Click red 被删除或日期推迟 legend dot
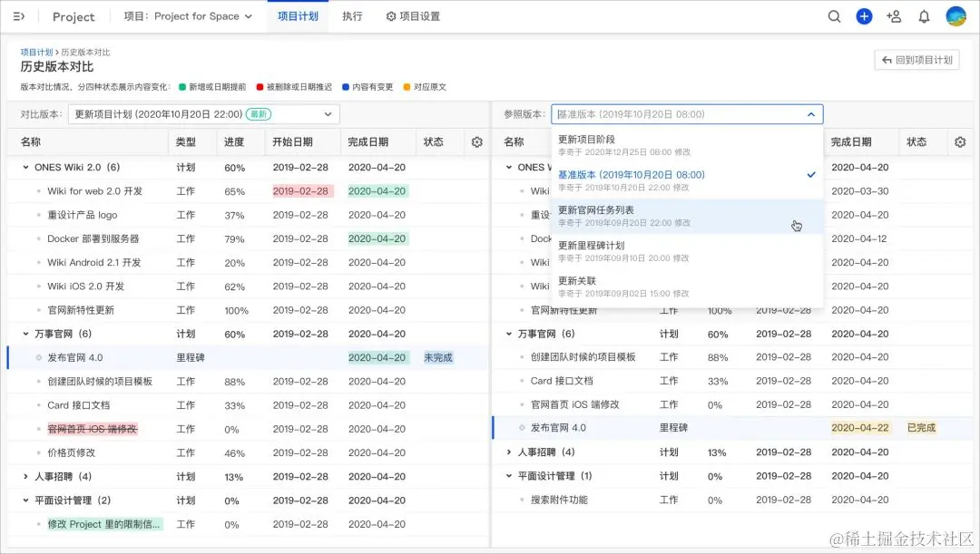Viewport: 980px width, 554px height. 260,87
